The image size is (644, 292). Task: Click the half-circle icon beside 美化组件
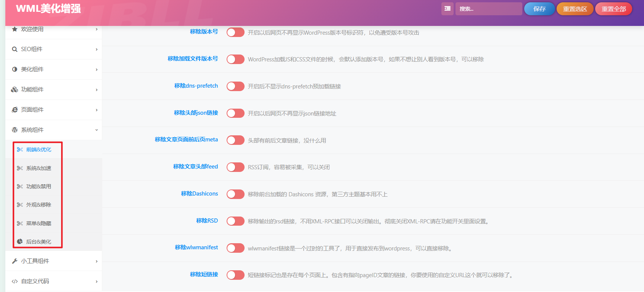[x=14, y=69]
